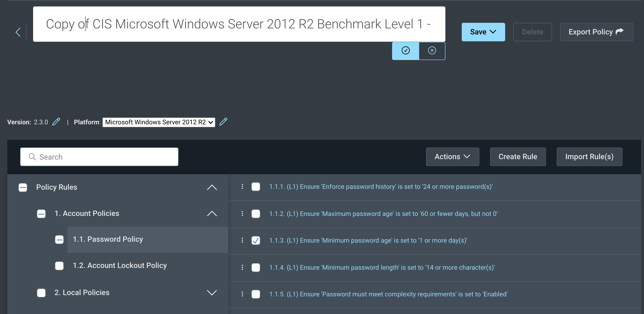Screen dimensions: 644x314
Task: Click the Export Policy share arrow icon
Action: (619, 32)
